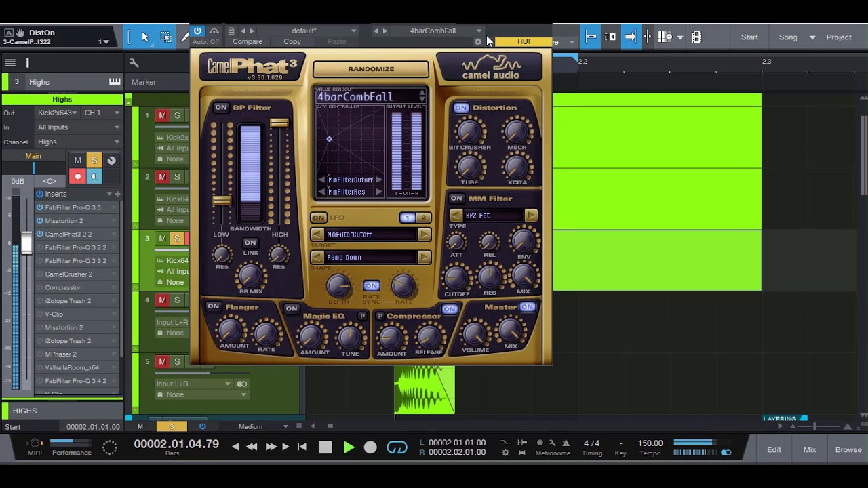Open the All Inputs dropdown in the inspector

[x=79, y=127]
